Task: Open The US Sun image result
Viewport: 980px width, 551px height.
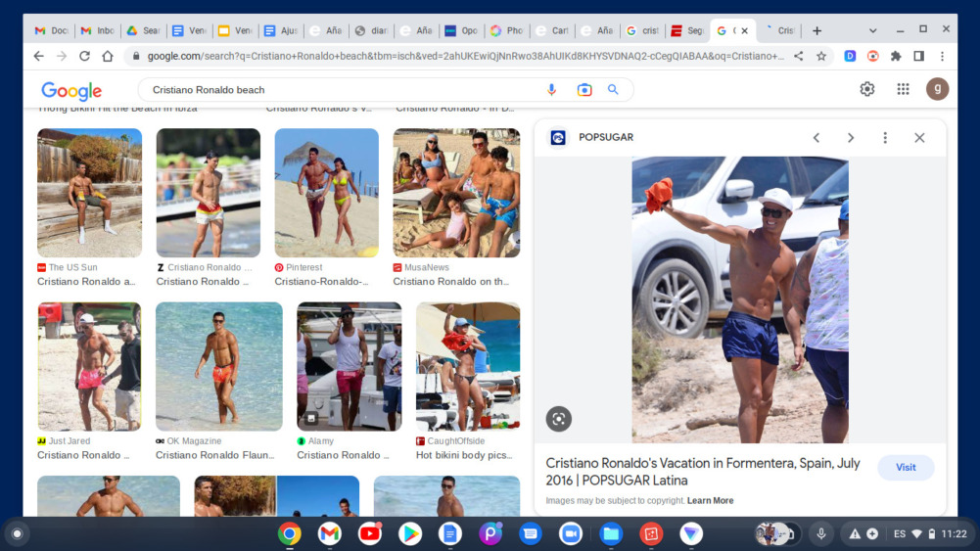Action: tap(89, 193)
